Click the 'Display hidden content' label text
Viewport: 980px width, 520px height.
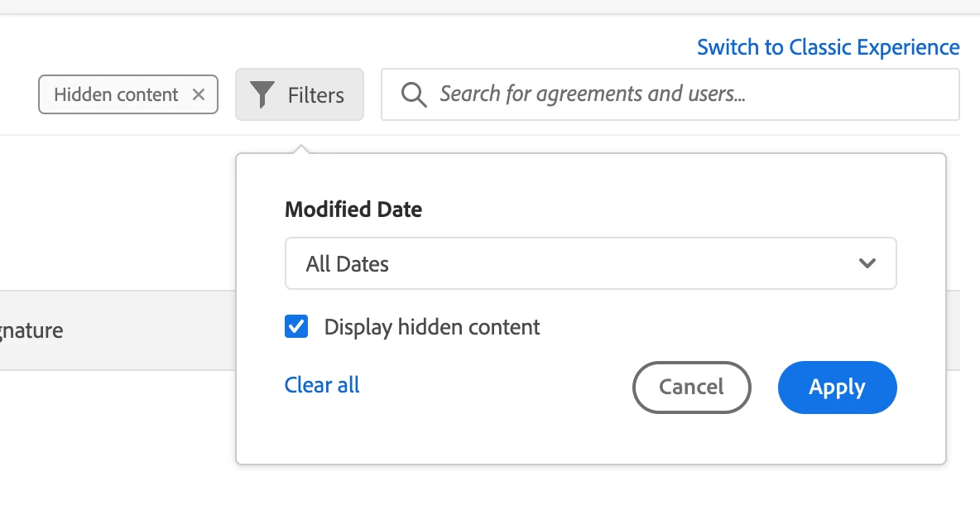(x=432, y=327)
